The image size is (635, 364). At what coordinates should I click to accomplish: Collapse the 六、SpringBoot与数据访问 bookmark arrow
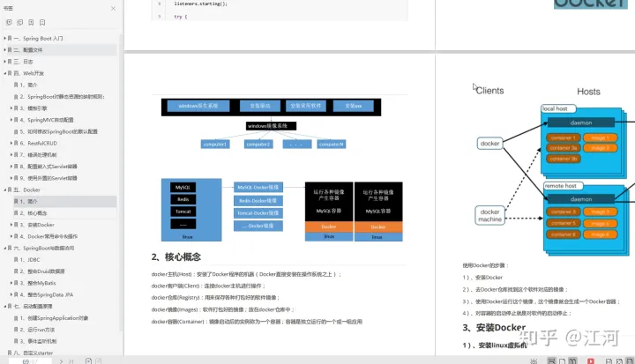click(5, 248)
